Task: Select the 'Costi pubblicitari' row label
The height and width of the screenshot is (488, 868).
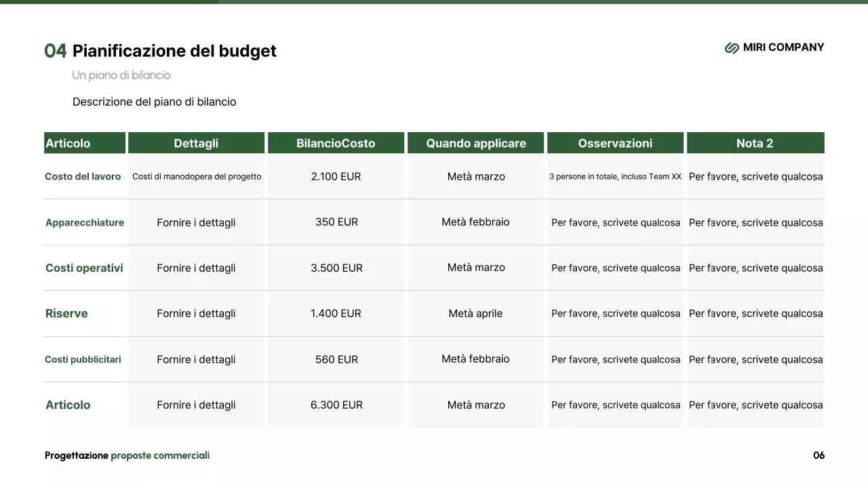Action: click(x=83, y=359)
